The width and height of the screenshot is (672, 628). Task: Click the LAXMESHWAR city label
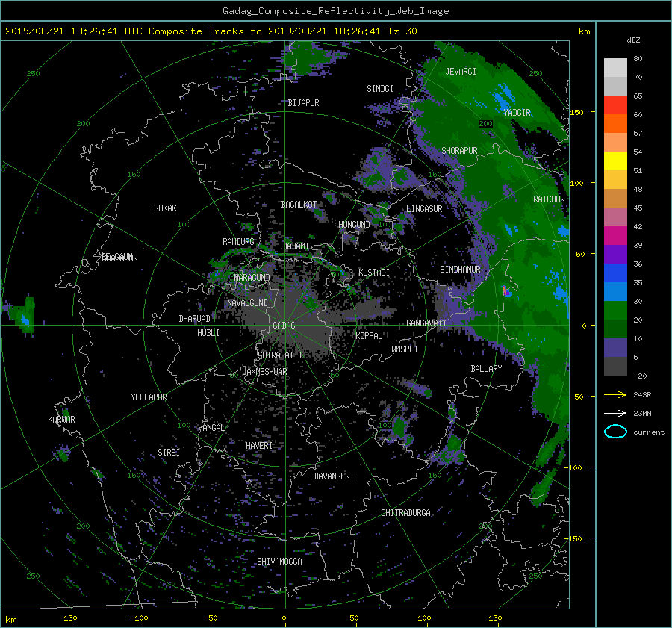point(264,372)
